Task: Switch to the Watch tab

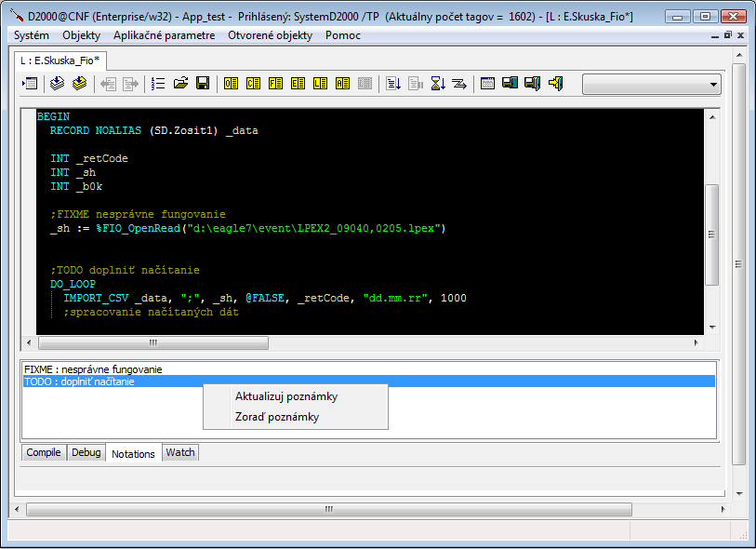Action: (180, 453)
